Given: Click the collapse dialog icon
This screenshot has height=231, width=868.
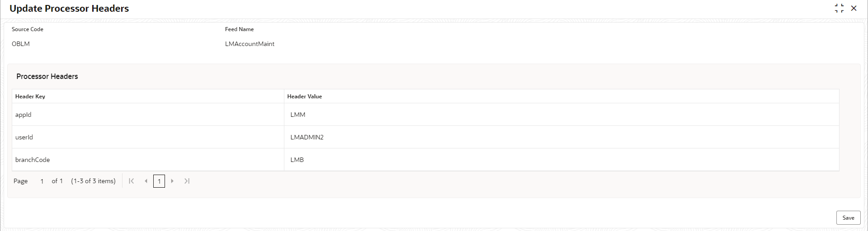Looking at the screenshot, I should 839,8.
